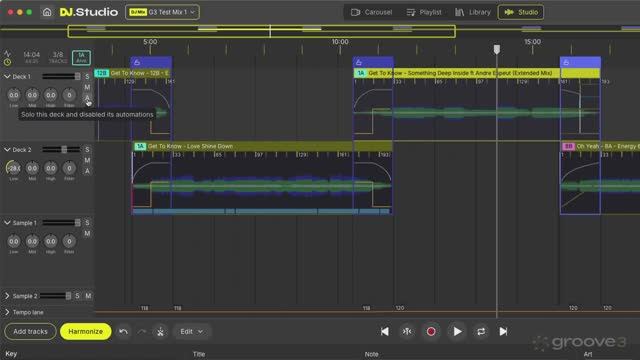Select the Oh Yeah track header
This screenshot has height=360, width=640.
[x=600, y=146]
